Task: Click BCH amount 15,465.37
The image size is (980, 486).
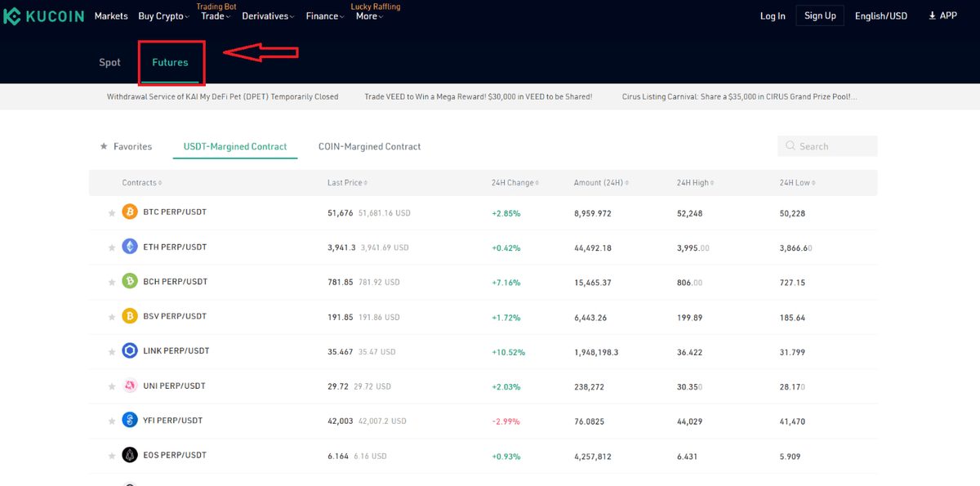Action: (593, 283)
